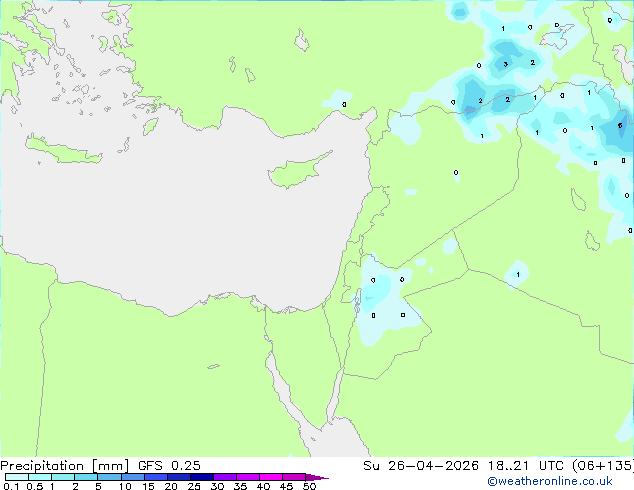634x490 pixels.
Task: Click the island of Cyprus on the map
Action: coord(300,170)
